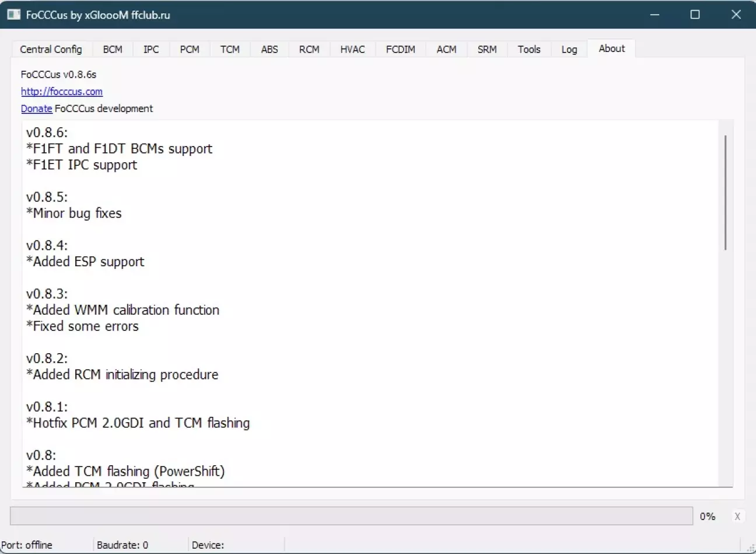Viewport: 756px width, 554px height.
Task: Open the HVAC tab
Action: (352, 50)
